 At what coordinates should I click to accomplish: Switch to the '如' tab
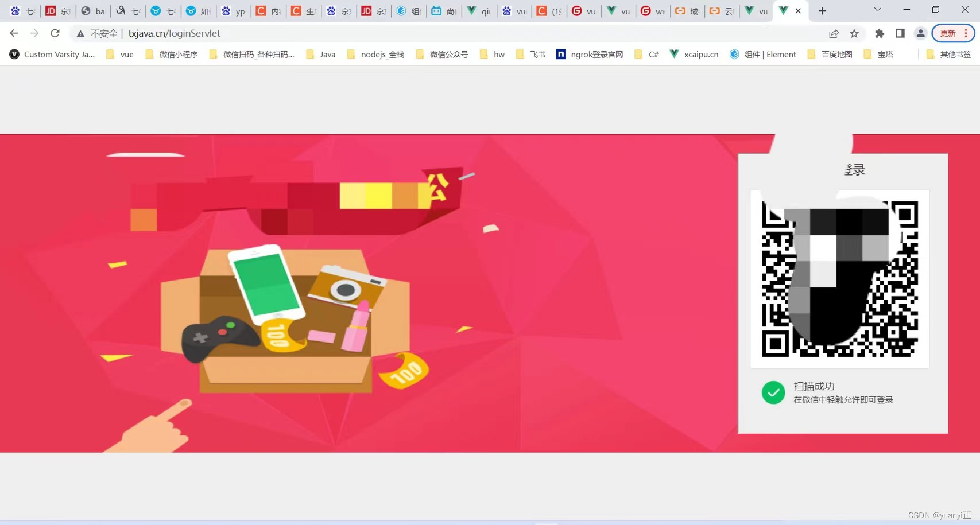click(199, 11)
